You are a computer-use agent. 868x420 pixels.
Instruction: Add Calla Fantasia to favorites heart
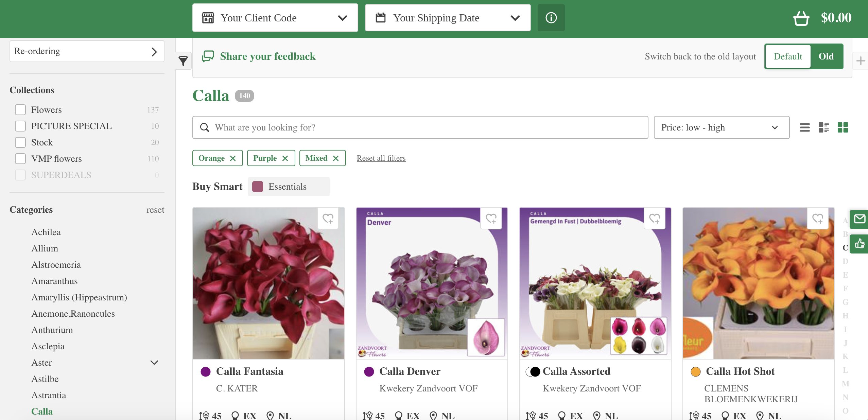(328, 218)
